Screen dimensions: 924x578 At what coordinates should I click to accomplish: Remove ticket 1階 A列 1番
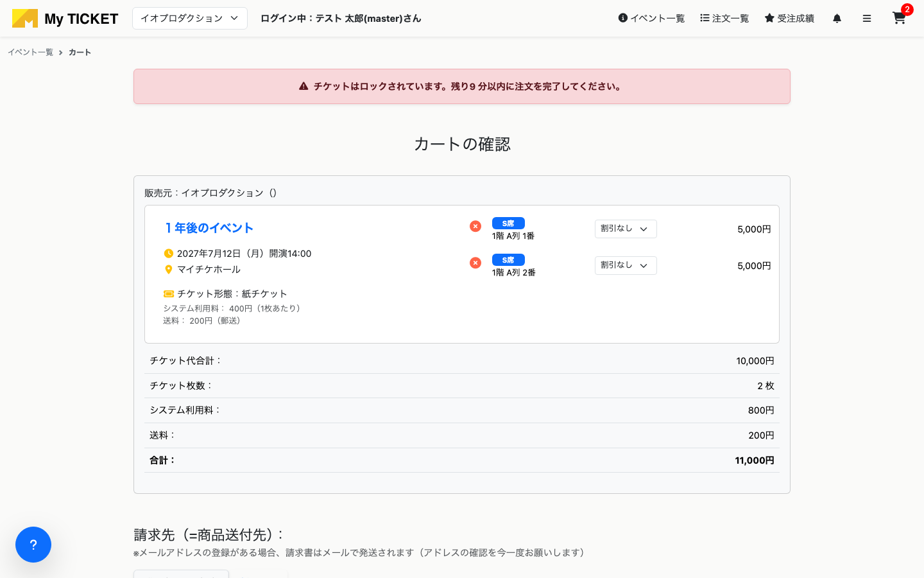[x=475, y=226]
